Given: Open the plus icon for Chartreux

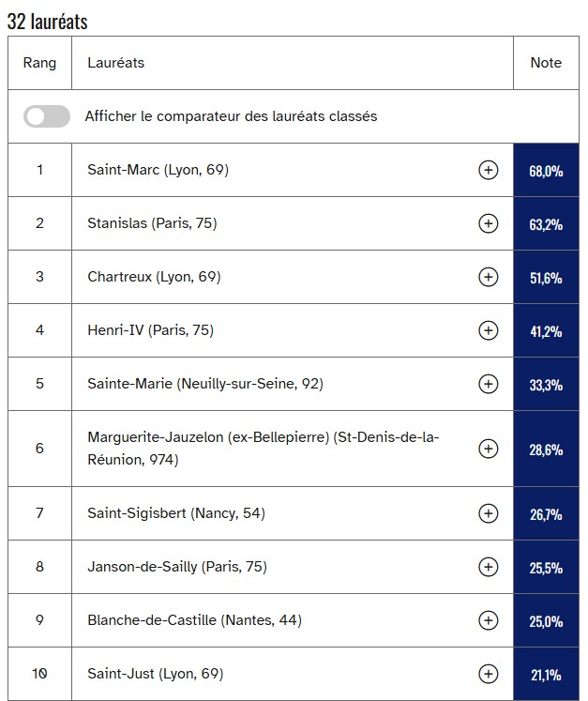Looking at the screenshot, I should click(489, 277).
